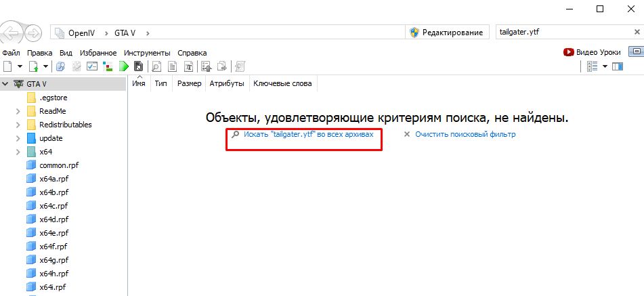Viewport: 644px width, 296px height.
Task: Click the green play arrow toolbar icon
Action: tap(124, 66)
